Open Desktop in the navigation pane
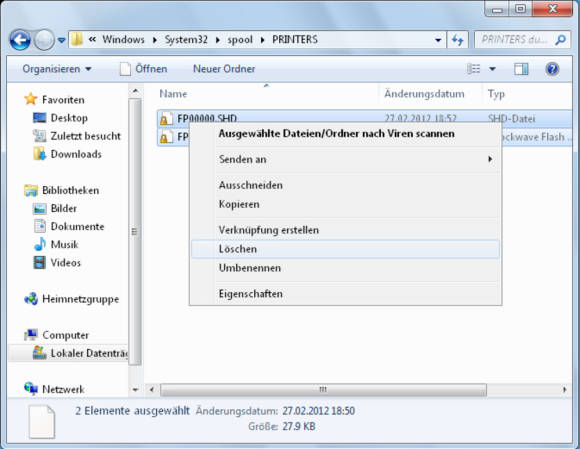This screenshot has height=449, width=580. (69, 118)
